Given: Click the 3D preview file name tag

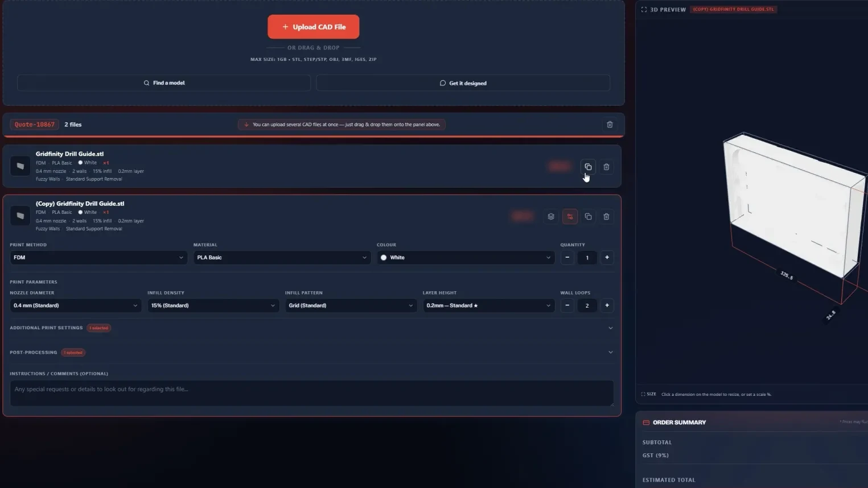Looking at the screenshot, I should tap(733, 10).
